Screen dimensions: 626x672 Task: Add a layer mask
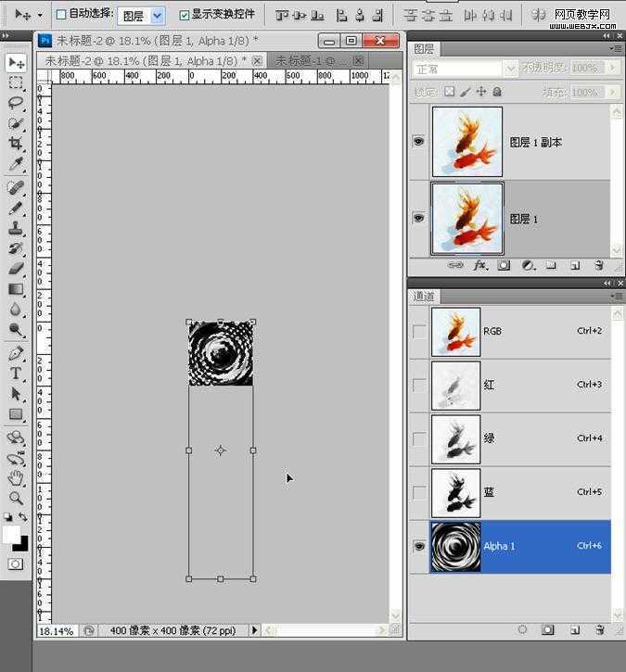(x=504, y=266)
